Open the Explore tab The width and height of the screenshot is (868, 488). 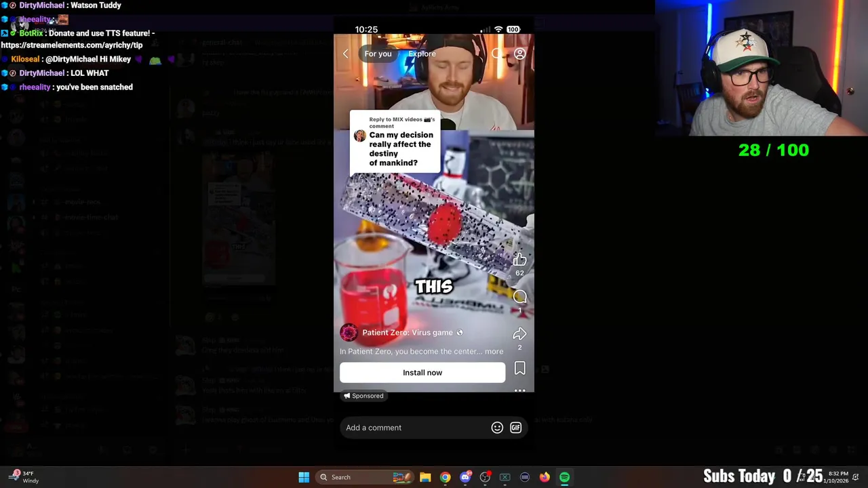(422, 54)
